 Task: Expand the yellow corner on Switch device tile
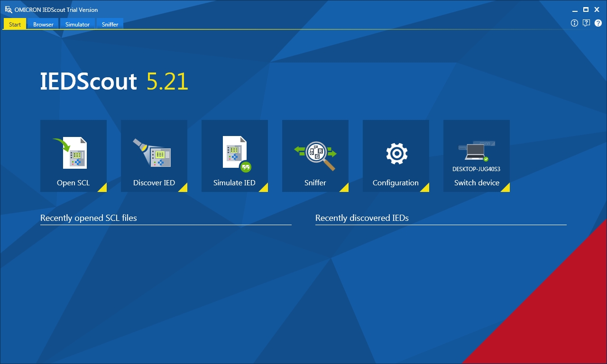pos(506,188)
